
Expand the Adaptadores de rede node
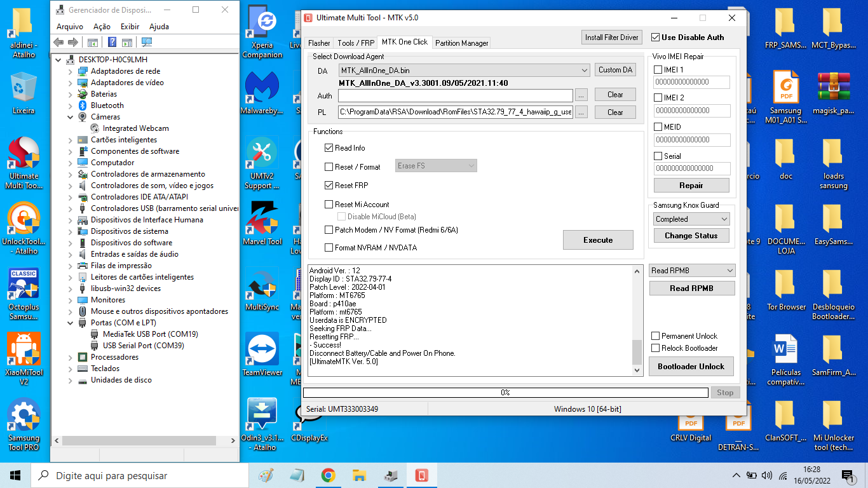point(71,71)
